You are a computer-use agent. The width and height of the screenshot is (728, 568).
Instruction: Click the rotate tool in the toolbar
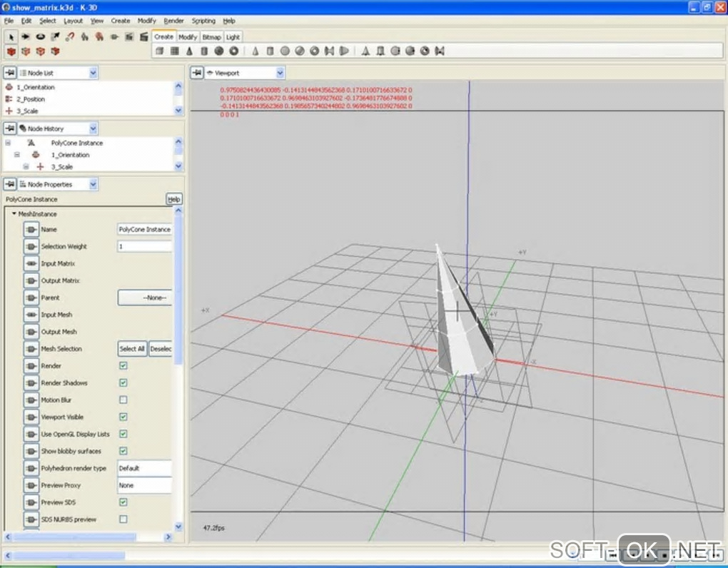40,36
